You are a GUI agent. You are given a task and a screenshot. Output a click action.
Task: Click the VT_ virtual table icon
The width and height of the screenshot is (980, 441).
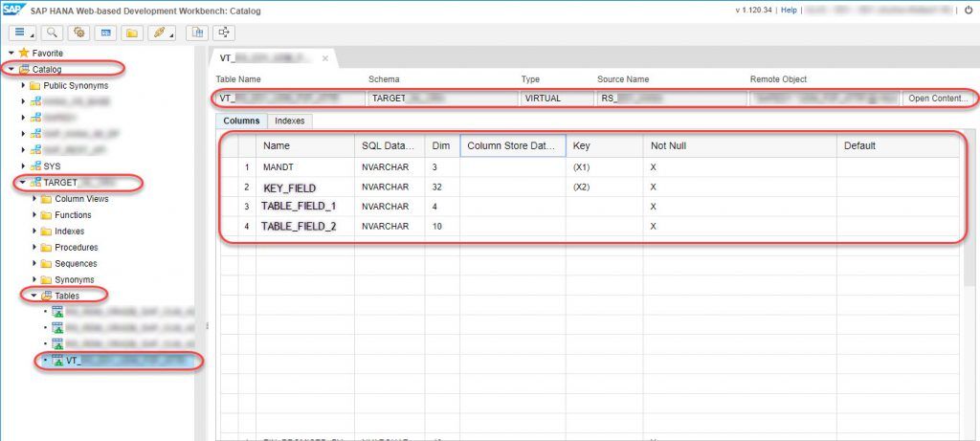pyautogui.click(x=57, y=361)
